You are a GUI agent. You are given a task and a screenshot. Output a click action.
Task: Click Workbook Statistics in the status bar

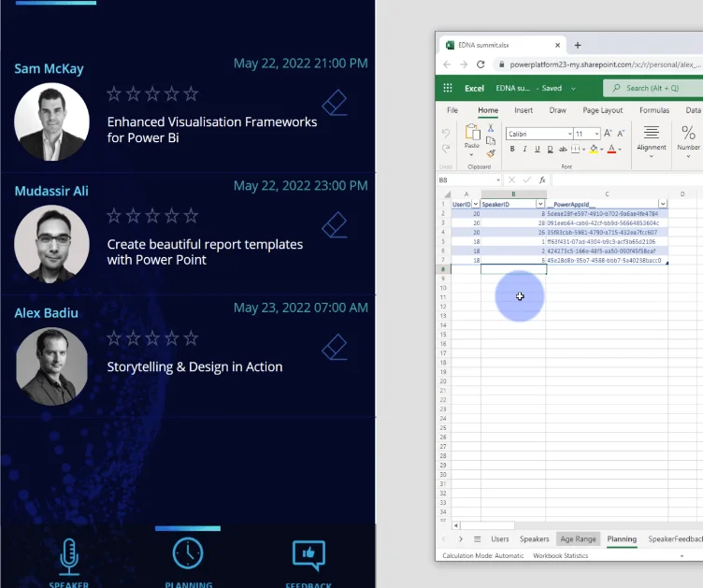[x=560, y=555]
